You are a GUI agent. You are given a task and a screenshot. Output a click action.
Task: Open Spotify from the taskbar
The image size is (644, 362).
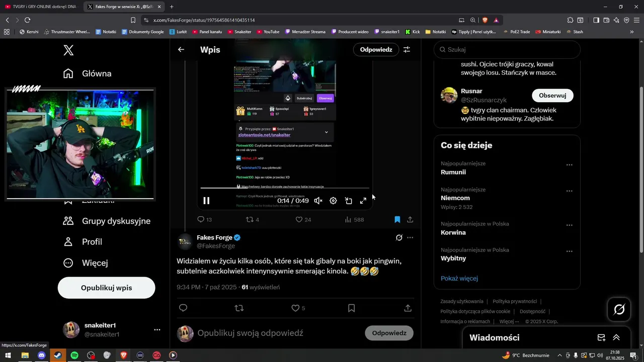coord(74,355)
